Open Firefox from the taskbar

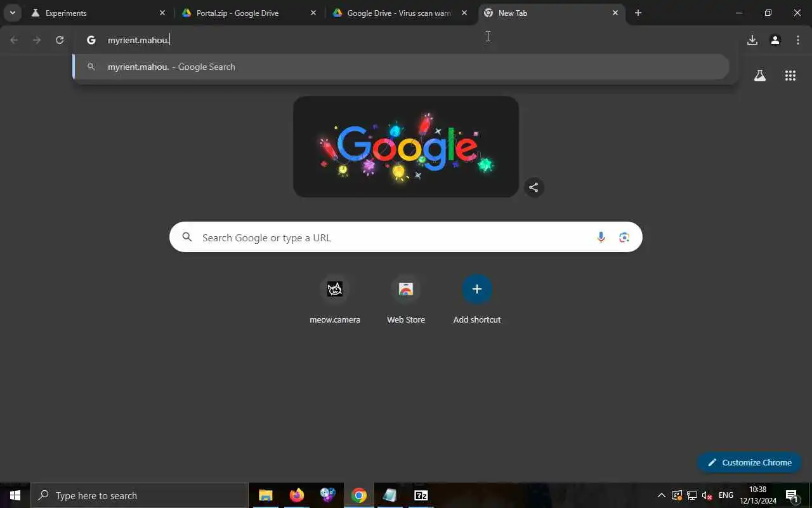297,495
